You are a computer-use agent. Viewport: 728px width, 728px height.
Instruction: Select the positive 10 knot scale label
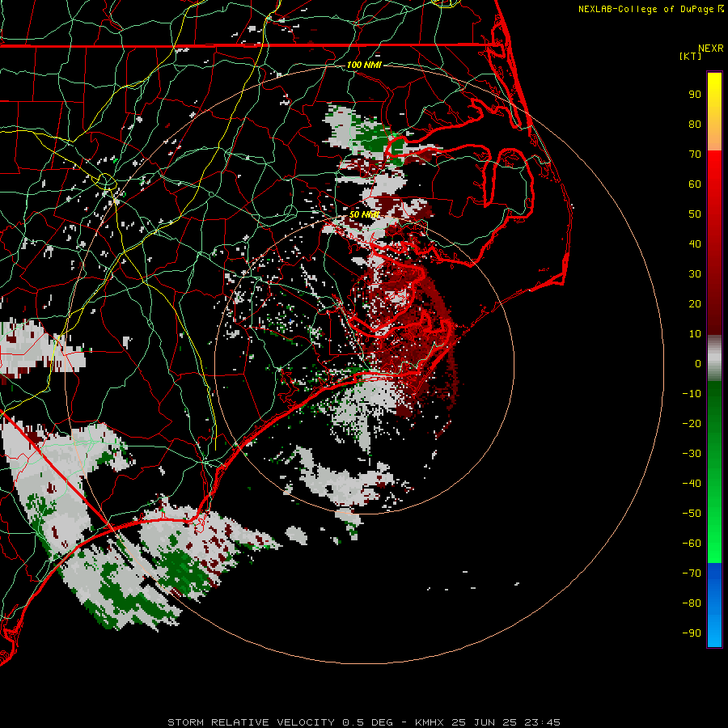[x=695, y=334]
